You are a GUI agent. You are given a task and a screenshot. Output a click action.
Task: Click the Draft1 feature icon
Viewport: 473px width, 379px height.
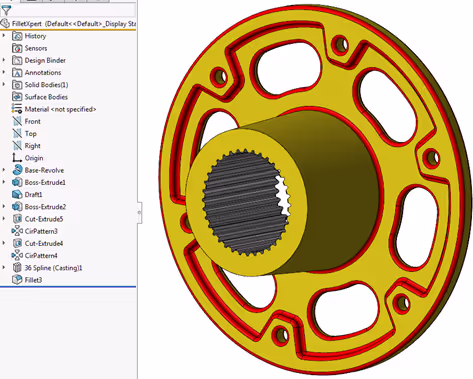(x=17, y=195)
